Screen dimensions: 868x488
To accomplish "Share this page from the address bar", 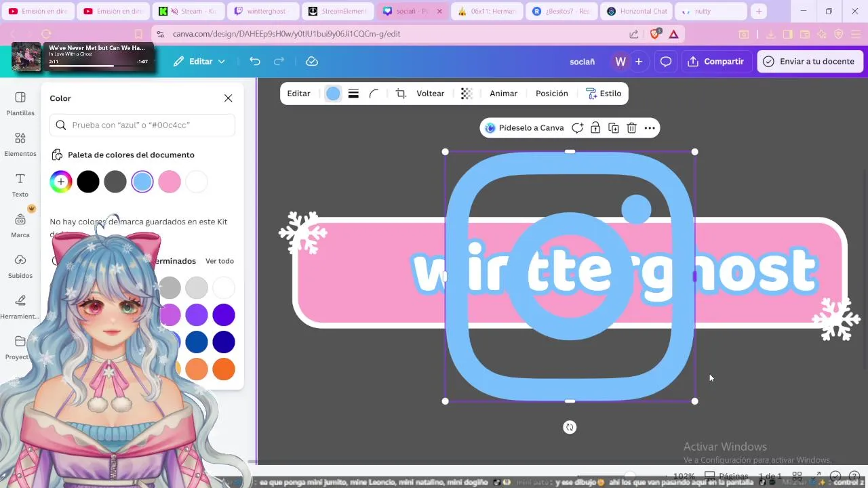I will pyautogui.click(x=633, y=34).
